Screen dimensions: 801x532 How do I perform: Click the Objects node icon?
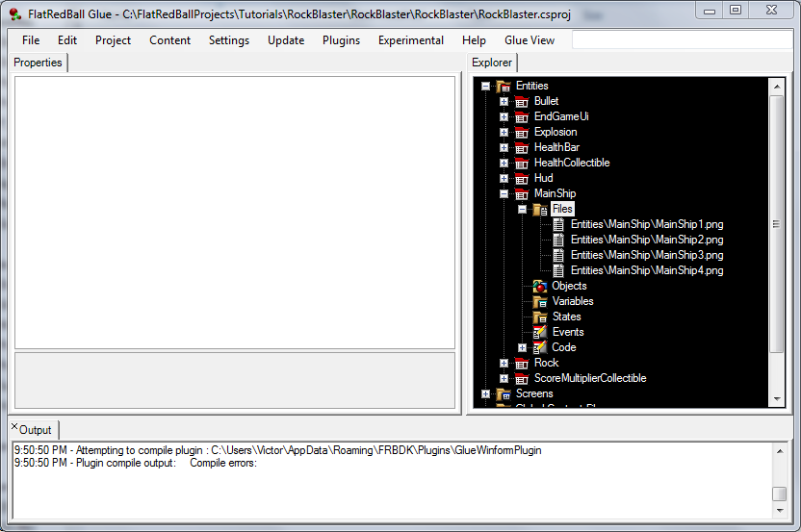point(540,286)
